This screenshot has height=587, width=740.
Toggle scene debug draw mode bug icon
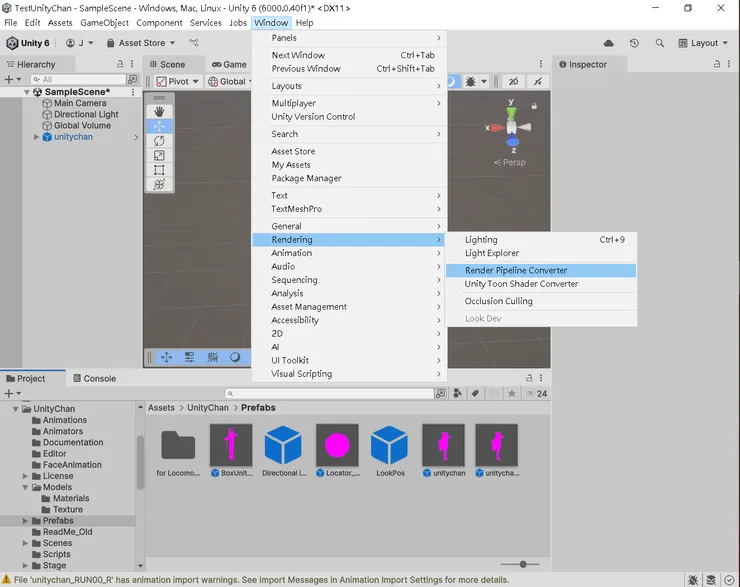(471, 81)
